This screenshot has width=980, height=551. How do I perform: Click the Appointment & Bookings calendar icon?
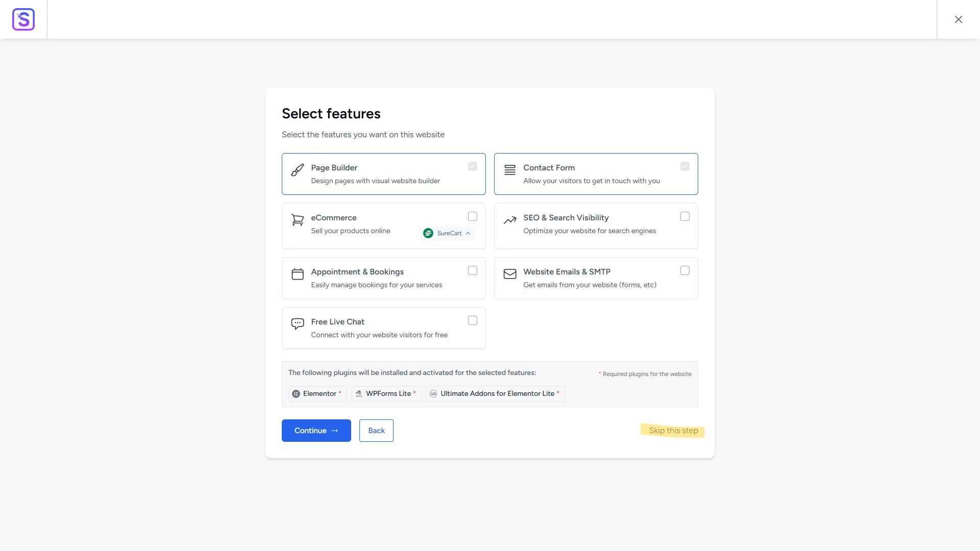coord(298,274)
